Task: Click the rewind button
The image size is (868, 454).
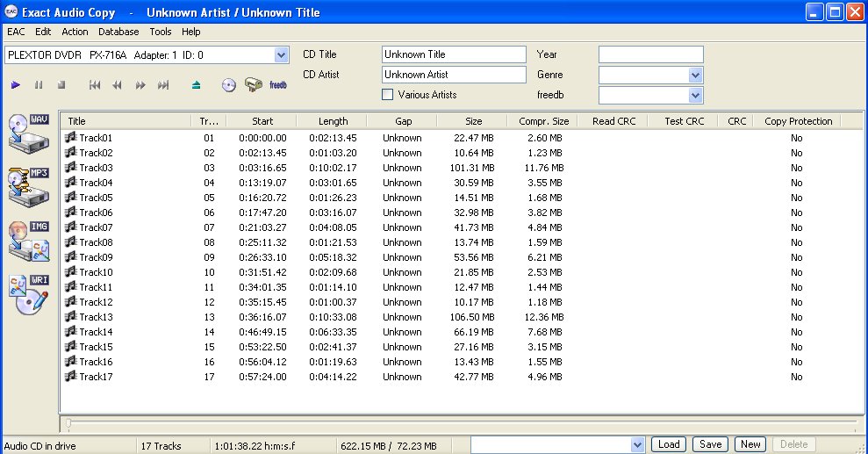Action: [x=117, y=84]
